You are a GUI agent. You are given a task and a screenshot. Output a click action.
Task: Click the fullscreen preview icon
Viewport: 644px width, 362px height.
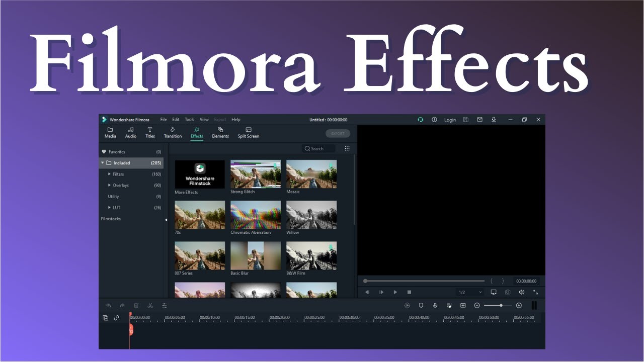click(535, 292)
